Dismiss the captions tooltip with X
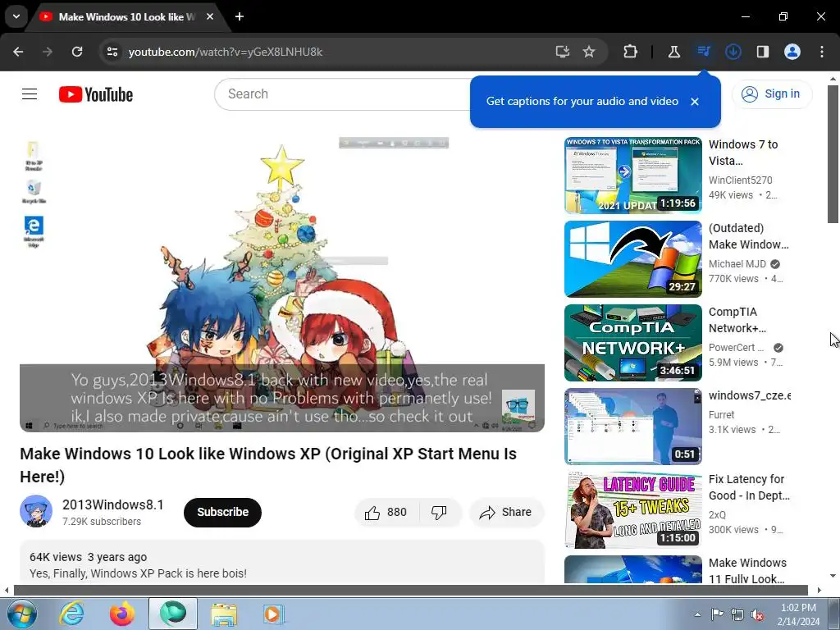 point(694,101)
